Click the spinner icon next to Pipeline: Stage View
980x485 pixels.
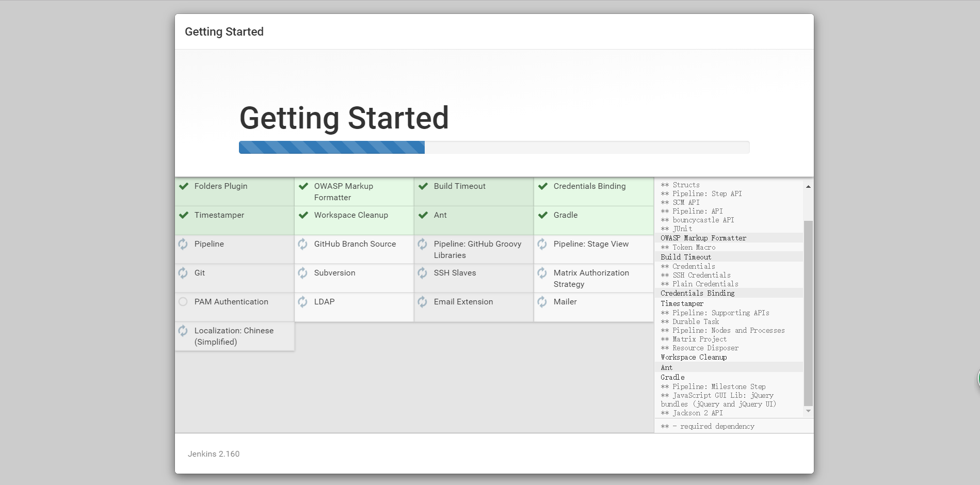pos(542,244)
